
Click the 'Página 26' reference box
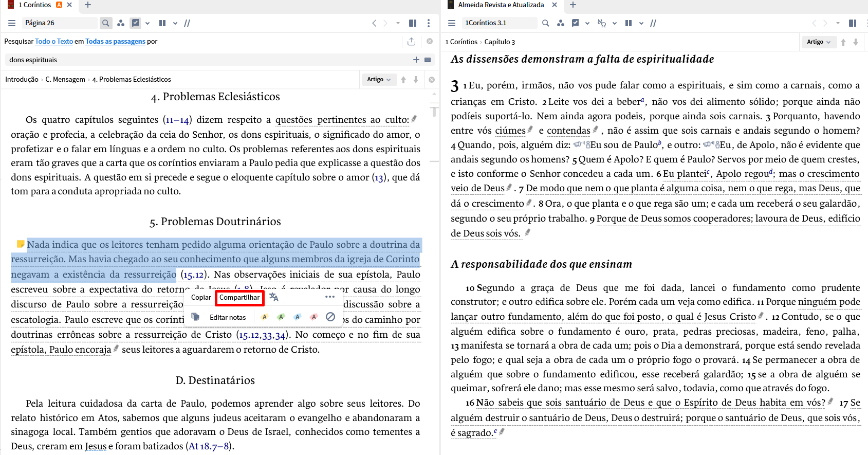point(59,23)
